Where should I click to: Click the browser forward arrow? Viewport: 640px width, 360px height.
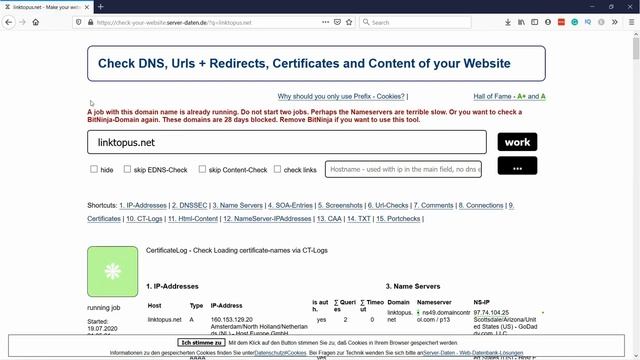coord(22,22)
